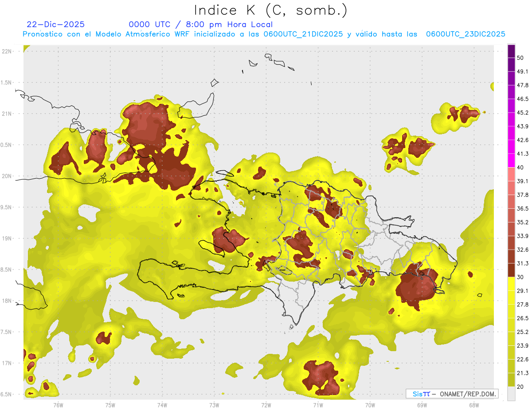Viewport: 532px width, 411px height.
Task: Pick the salmon swatch between 39.1 and 40
Action: 511,174
